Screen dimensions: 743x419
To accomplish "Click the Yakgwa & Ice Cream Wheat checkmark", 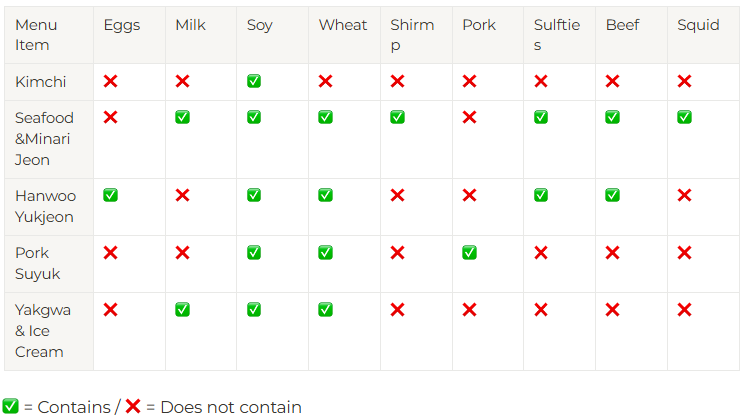I will [x=325, y=309].
